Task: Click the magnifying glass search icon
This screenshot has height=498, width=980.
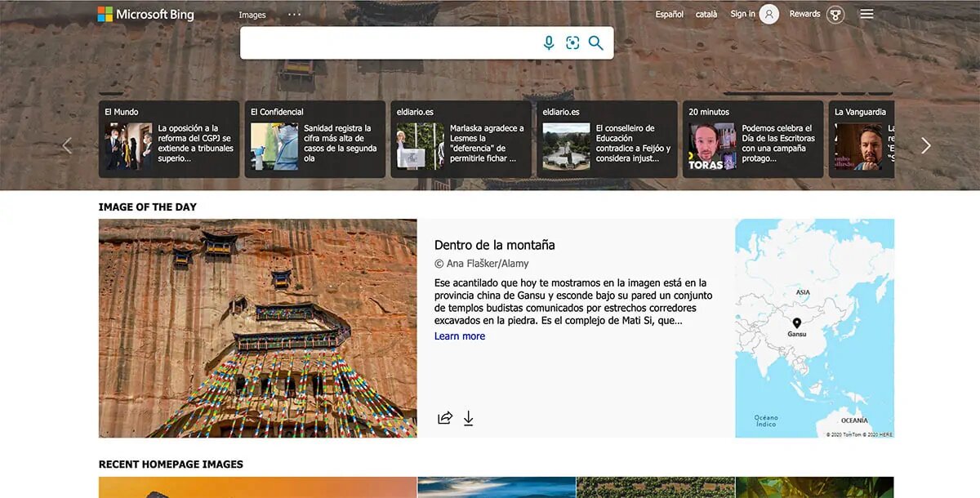Action: pyautogui.click(x=596, y=43)
